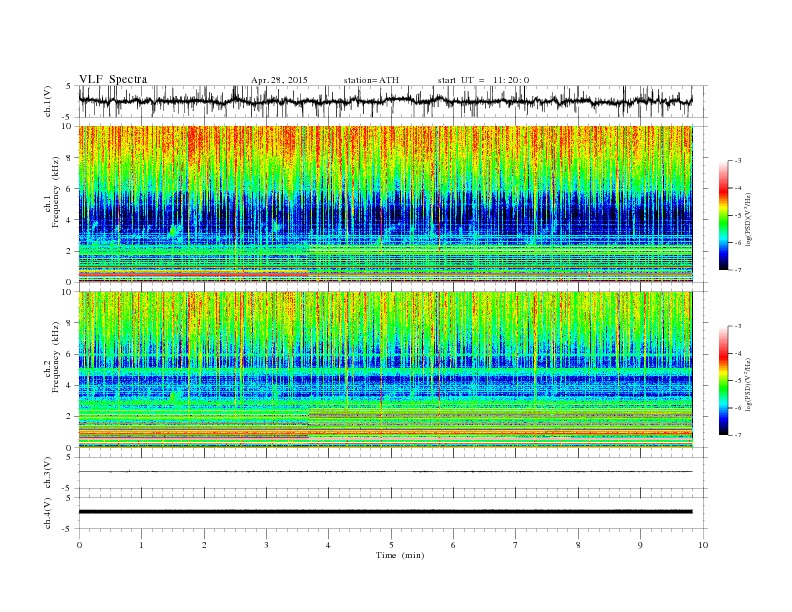Click the "2" kHz tick of ch.2 spectrogram
This screenshot has height=612, width=792.
(x=70, y=417)
